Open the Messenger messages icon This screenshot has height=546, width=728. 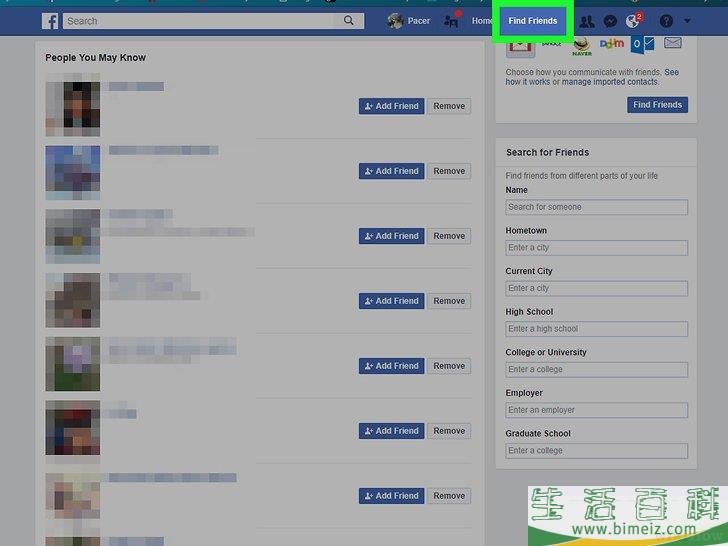tap(610, 21)
